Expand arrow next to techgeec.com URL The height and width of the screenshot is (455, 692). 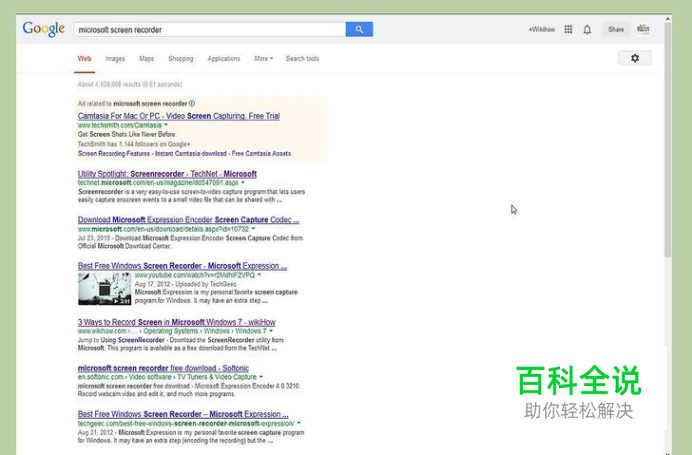coord(299,423)
